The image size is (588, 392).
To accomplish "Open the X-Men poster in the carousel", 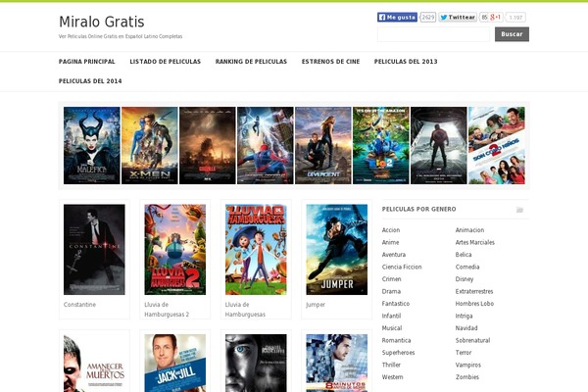I will [150, 146].
